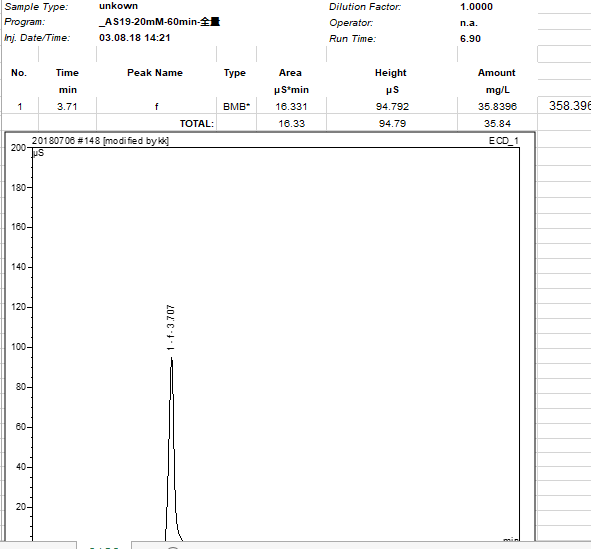
Task: Select the Inj. Date/Time value 03.08.18 14:21
Action: (135, 38)
